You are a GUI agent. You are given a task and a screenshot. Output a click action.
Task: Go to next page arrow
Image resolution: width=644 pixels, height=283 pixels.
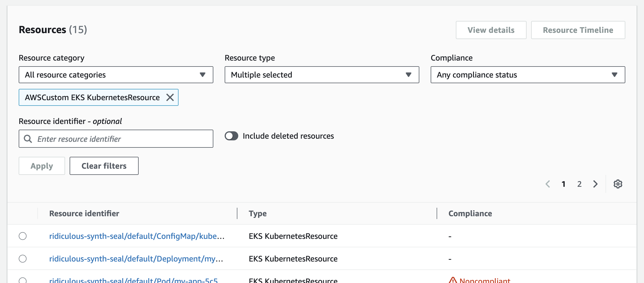(x=595, y=184)
